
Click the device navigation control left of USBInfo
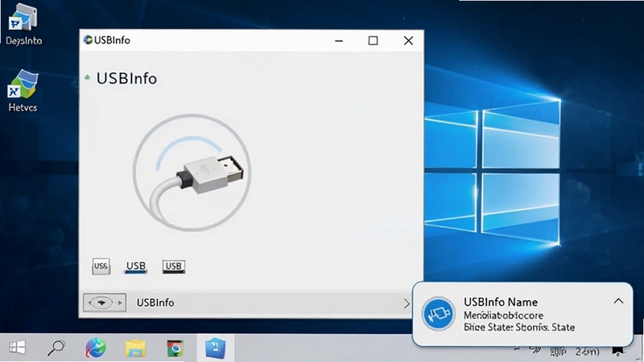pos(105,302)
